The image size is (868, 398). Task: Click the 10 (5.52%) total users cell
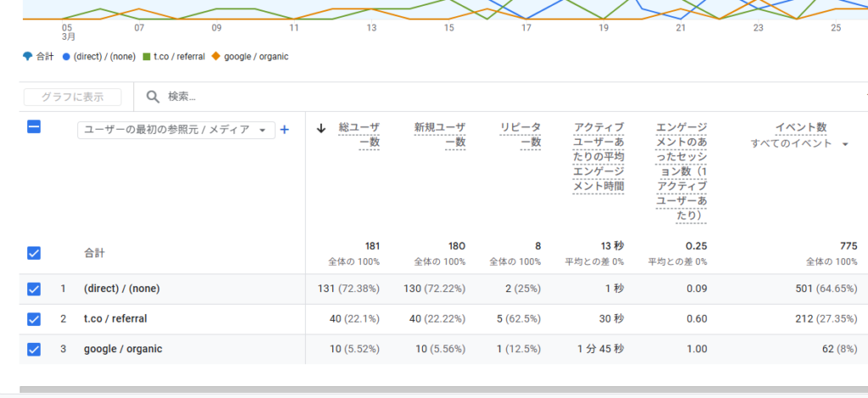pos(355,350)
